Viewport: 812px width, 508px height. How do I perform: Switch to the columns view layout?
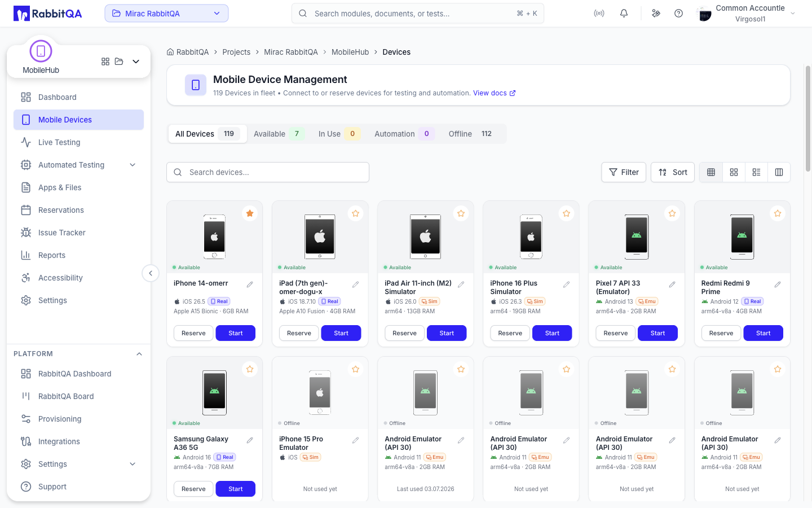coord(779,172)
